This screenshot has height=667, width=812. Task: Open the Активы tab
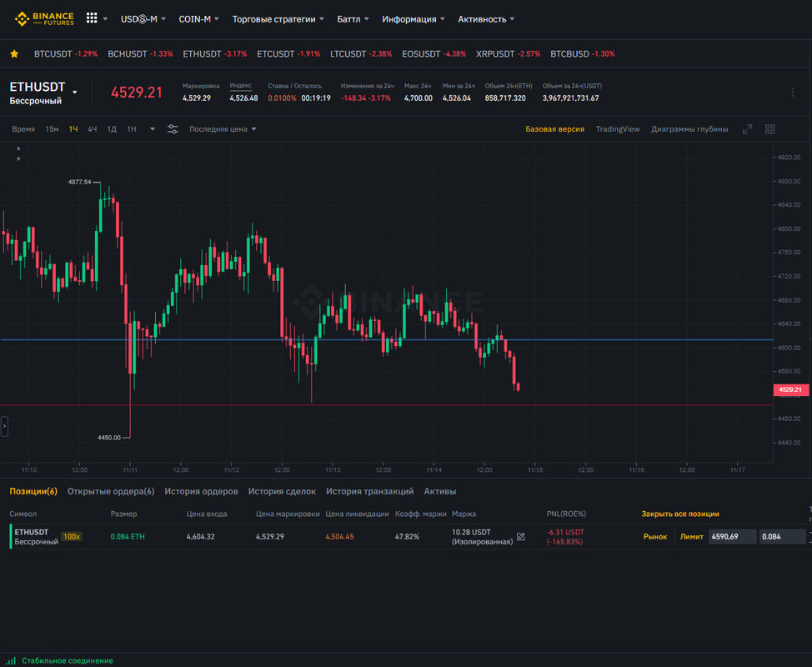(439, 491)
